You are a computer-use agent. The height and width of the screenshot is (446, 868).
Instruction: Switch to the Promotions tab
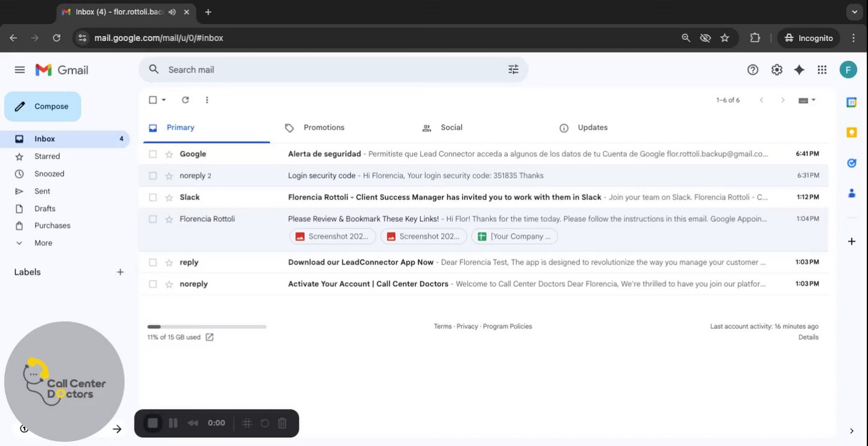click(x=323, y=128)
